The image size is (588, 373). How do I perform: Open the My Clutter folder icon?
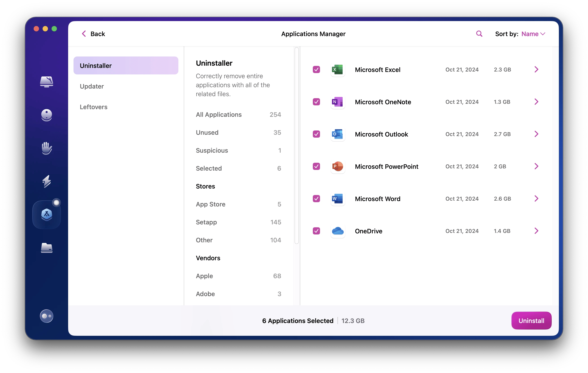[46, 248]
